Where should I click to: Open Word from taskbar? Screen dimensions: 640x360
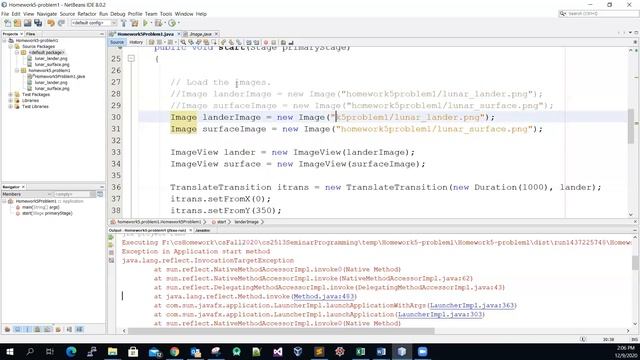[381, 351]
